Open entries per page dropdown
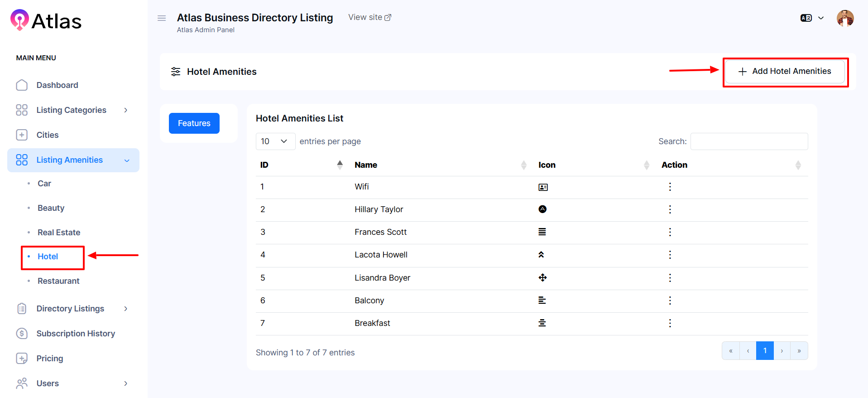868x398 pixels. [275, 141]
